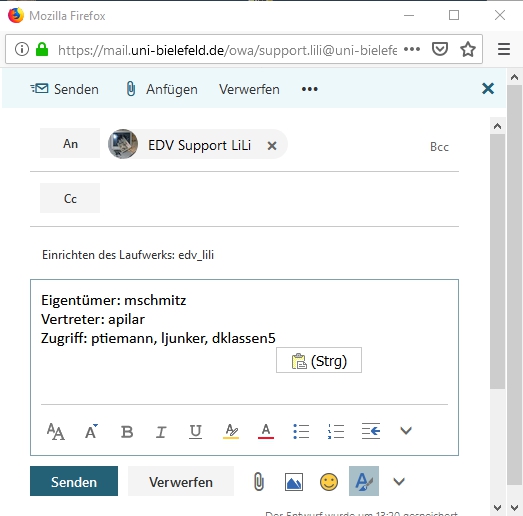Open the paste options (Strg) popup
The width and height of the screenshot is (523, 516).
pyautogui.click(x=319, y=361)
